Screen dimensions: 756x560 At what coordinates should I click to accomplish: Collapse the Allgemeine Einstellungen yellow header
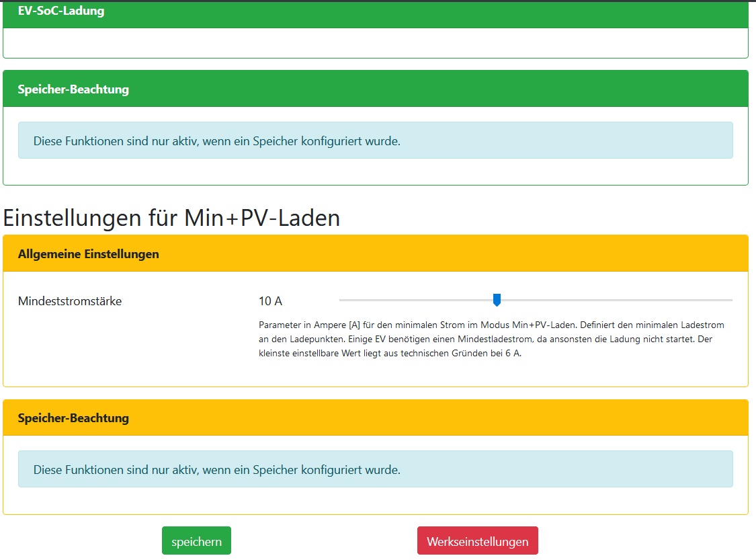376,253
